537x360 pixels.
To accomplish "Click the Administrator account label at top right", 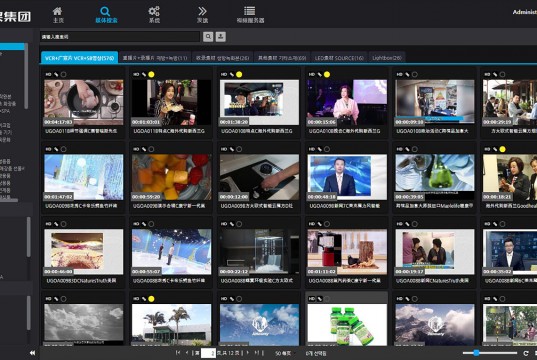I will [x=525, y=12].
